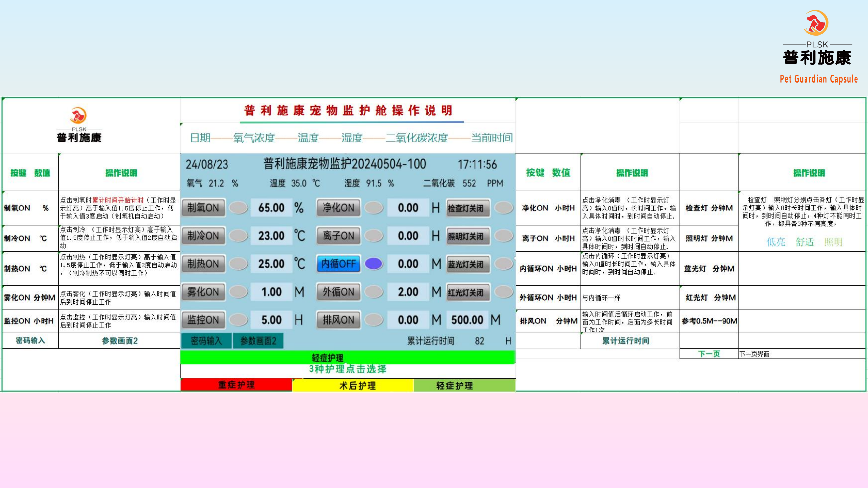This screenshot has width=868, height=488.
Task: Click the 雾化ON button
Action: (x=203, y=291)
